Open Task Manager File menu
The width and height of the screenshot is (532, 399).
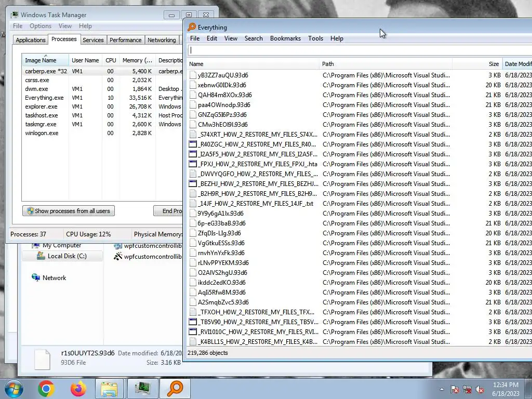point(18,26)
